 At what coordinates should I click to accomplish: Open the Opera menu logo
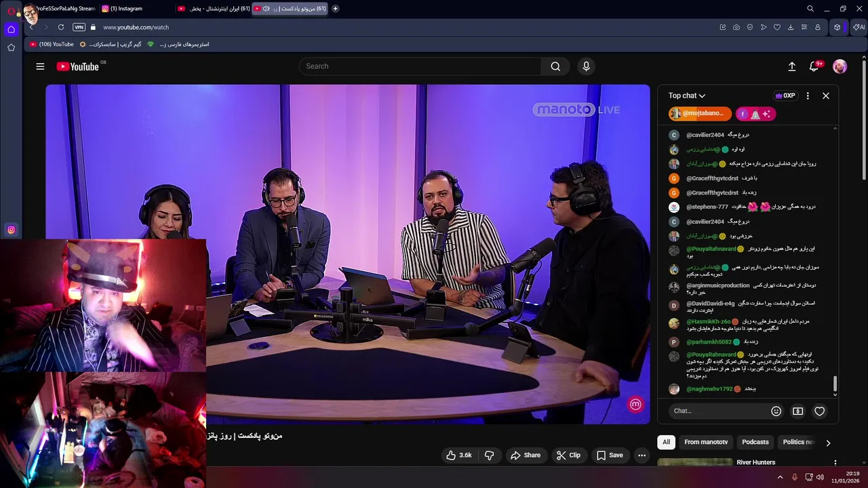click(11, 11)
